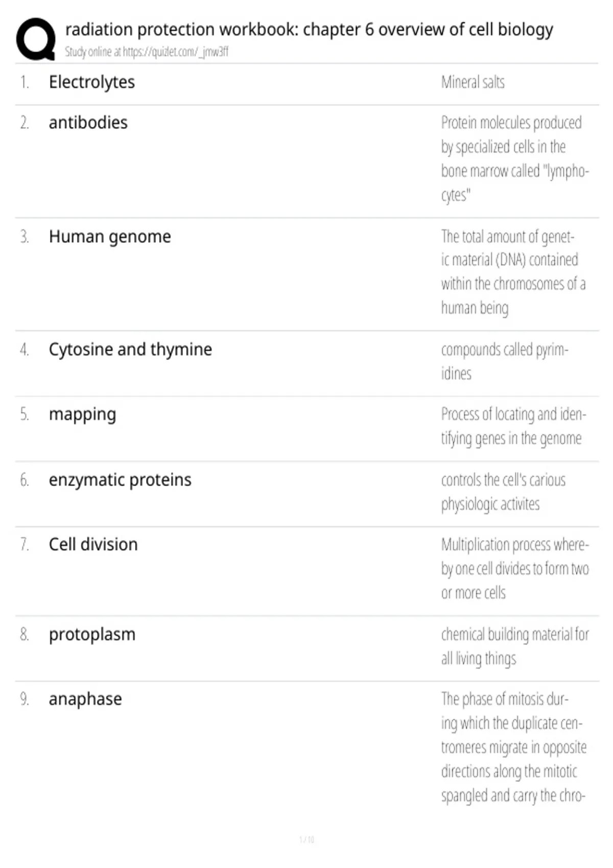Screen dimensions: 613x868
Task: Click the definition compounds called pyrimidines
Action: (505, 361)
